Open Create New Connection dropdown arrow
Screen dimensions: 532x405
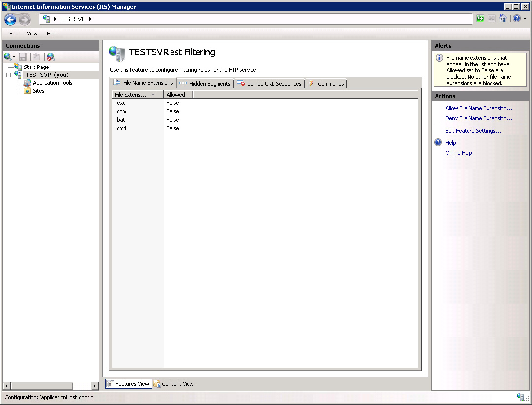[x=14, y=57]
